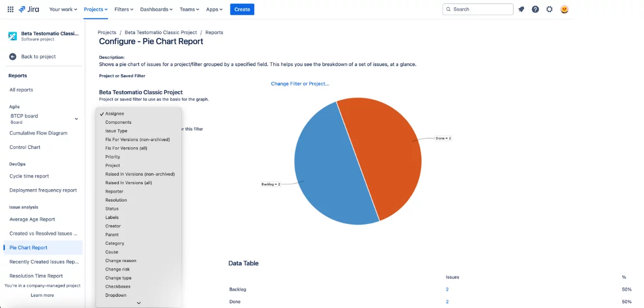Choose Priority option in the list
The width and height of the screenshot is (644, 308).
click(113, 157)
